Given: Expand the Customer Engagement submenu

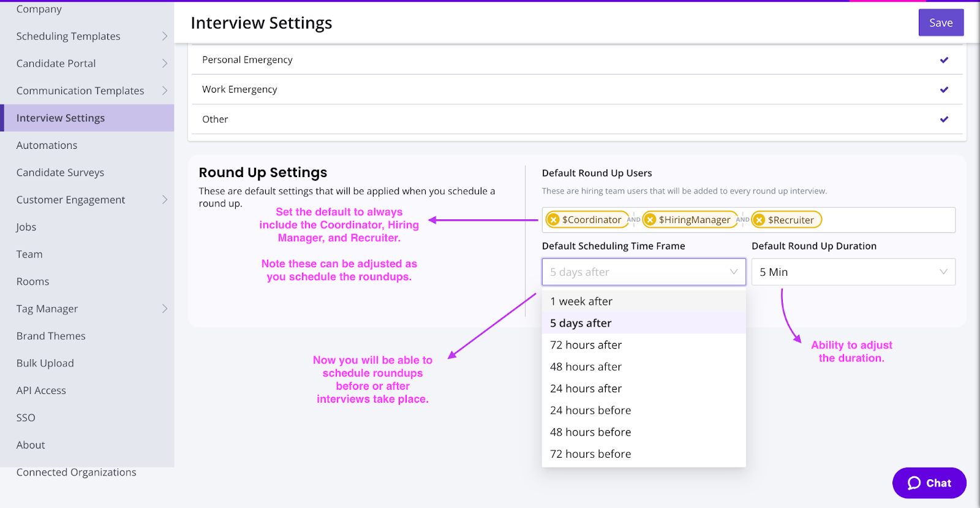Looking at the screenshot, I should (164, 200).
